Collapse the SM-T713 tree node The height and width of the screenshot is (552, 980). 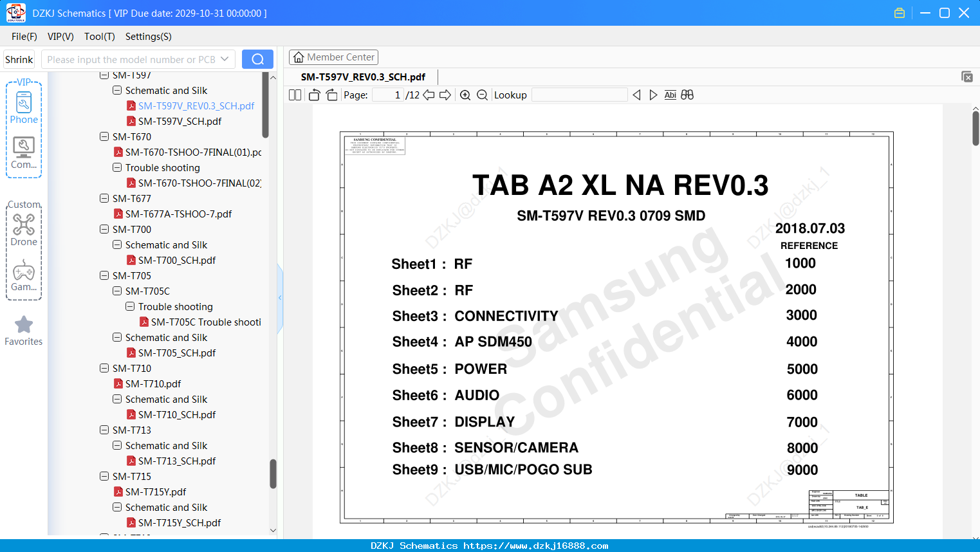click(104, 430)
